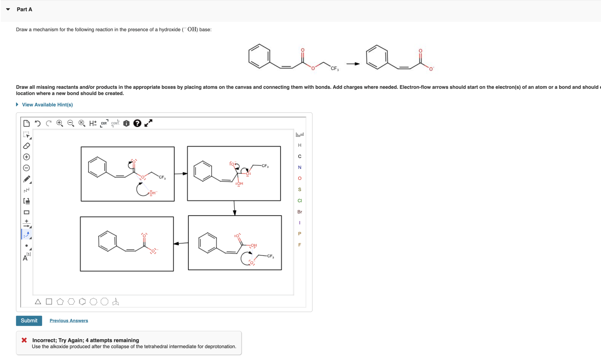Insert a cyclopentane ring template
Viewport: 601px width, 364px height.
pos(60,302)
